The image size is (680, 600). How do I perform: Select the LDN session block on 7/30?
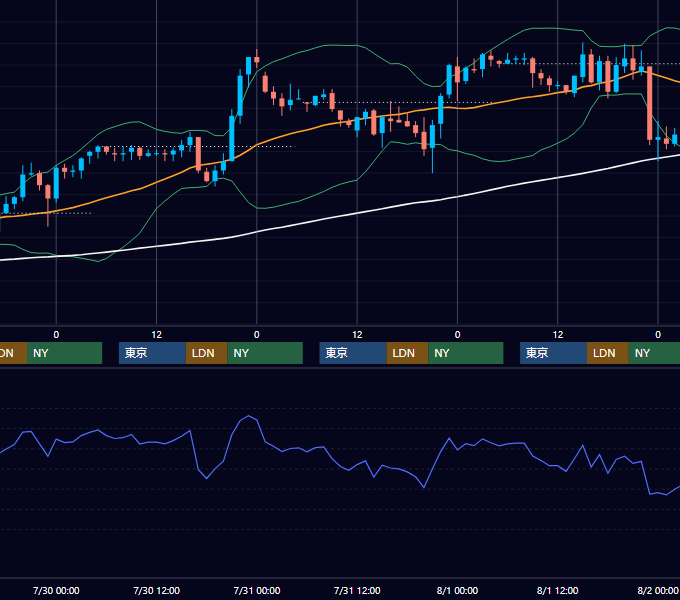[206, 353]
